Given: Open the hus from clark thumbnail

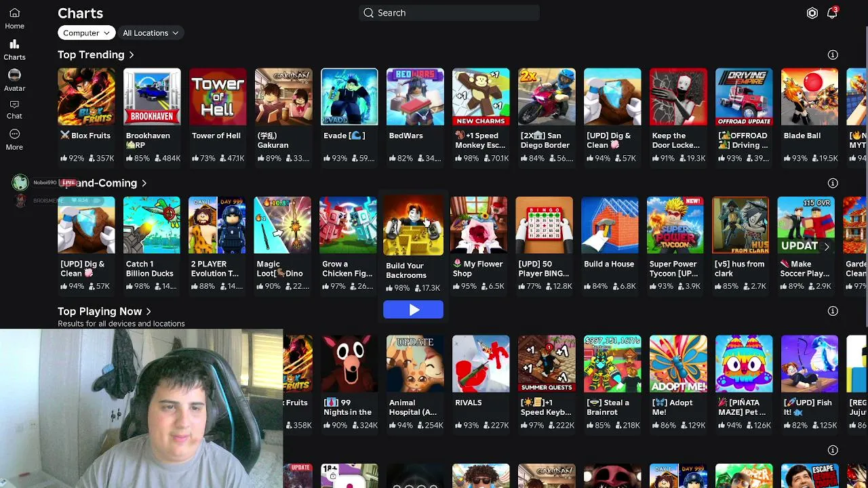Looking at the screenshot, I should pos(741,226).
